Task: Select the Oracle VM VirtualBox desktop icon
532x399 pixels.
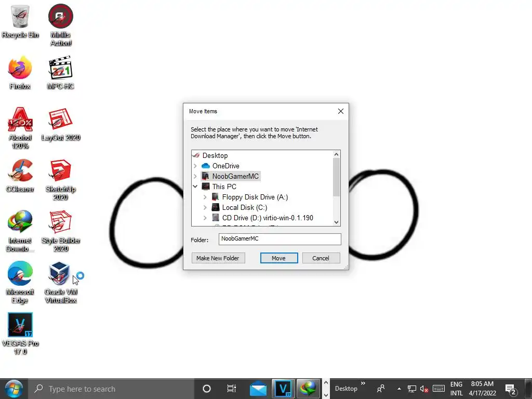Action: tap(60, 283)
